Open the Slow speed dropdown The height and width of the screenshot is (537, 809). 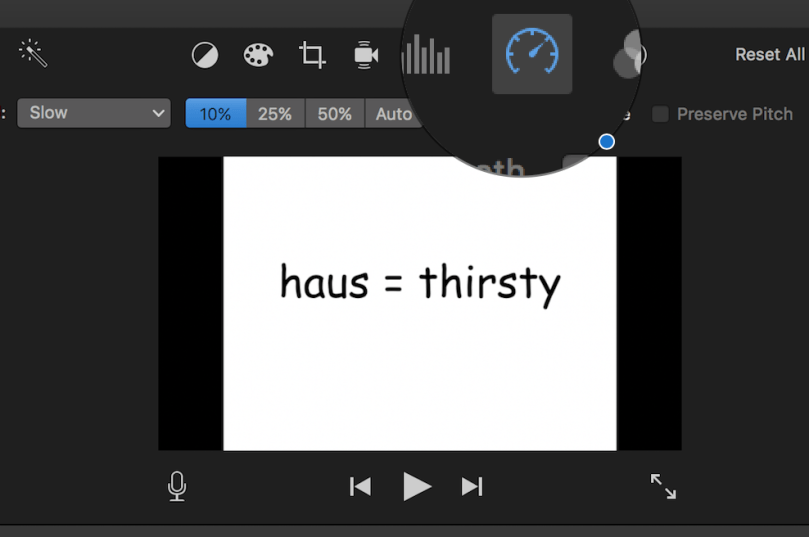[94, 113]
